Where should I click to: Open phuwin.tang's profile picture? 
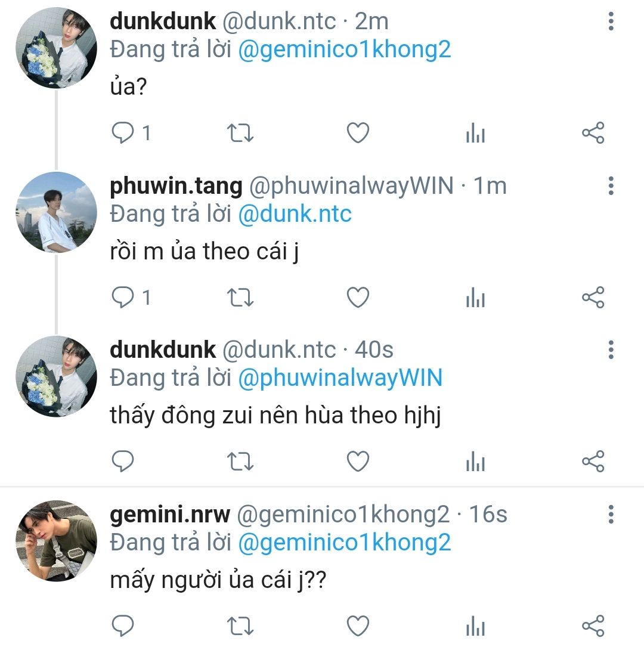click(x=56, y=212)
